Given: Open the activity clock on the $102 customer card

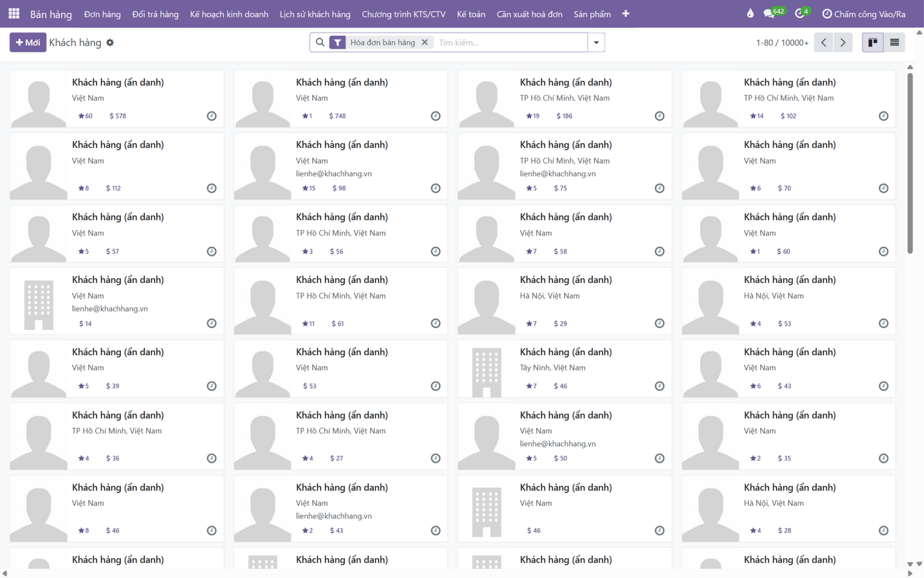Looking at the screenshot, I should pos(883,116).
